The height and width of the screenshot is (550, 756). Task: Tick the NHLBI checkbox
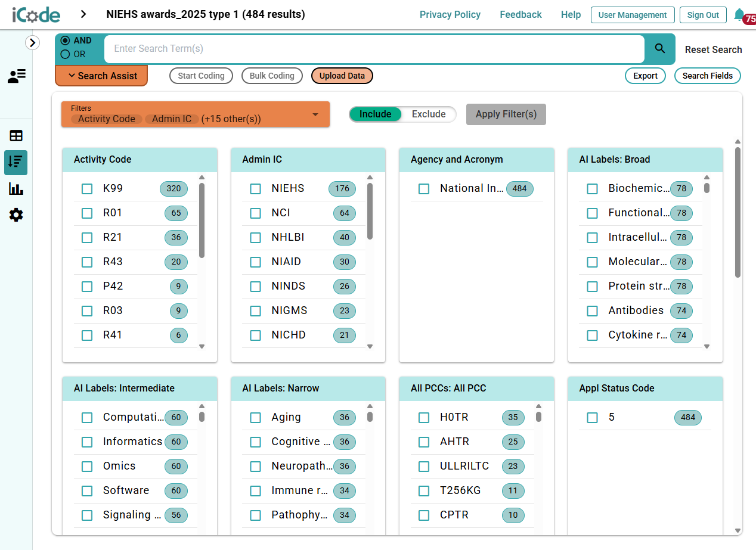pyautogui.click(x=256, y=238)
